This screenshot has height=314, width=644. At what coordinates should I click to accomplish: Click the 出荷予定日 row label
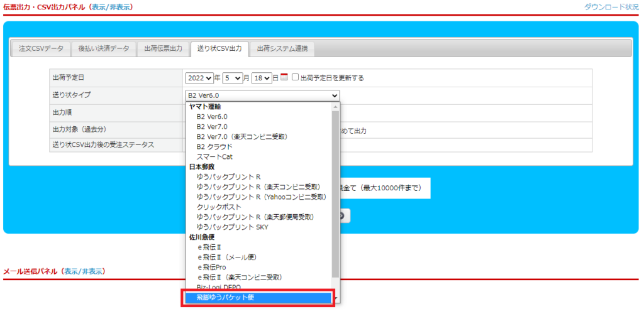point(69,77)
